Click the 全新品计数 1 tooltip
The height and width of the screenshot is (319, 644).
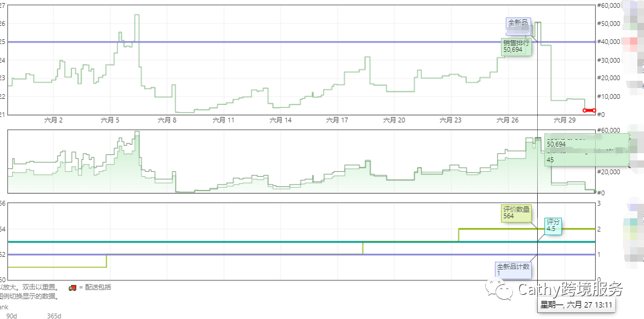click(x=514, y=270)
